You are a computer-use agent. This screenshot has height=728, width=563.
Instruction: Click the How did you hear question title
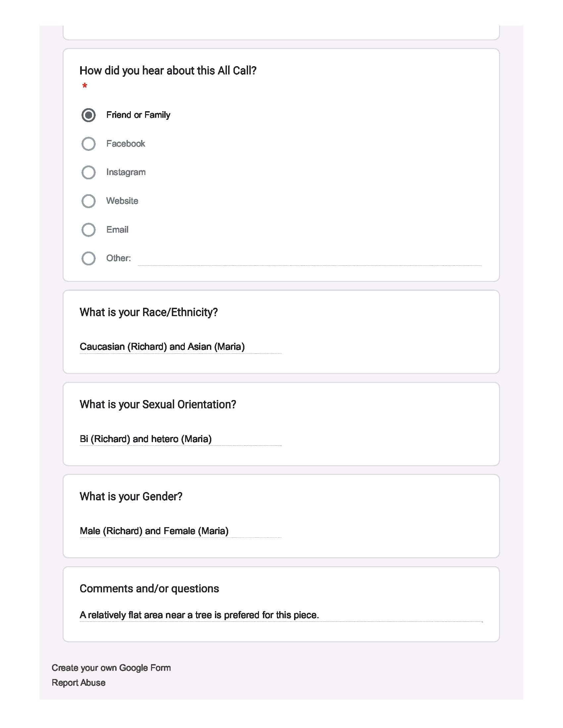(168, 71)
